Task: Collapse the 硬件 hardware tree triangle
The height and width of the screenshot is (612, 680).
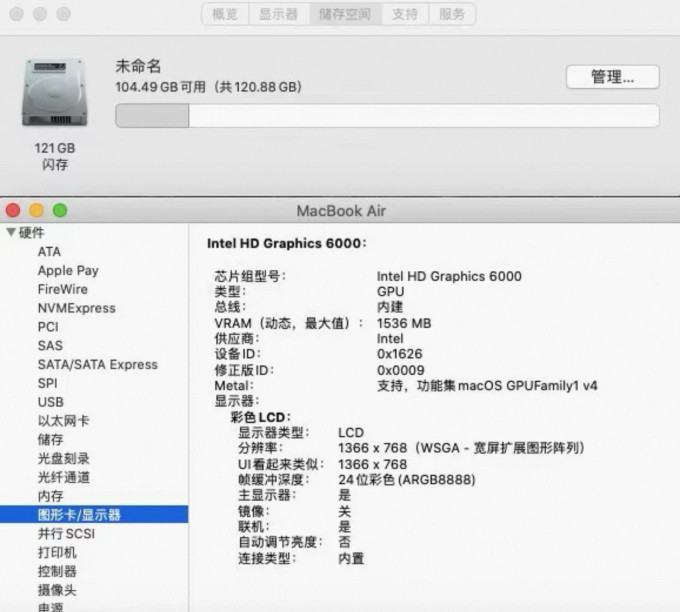Action: point(11,232)
